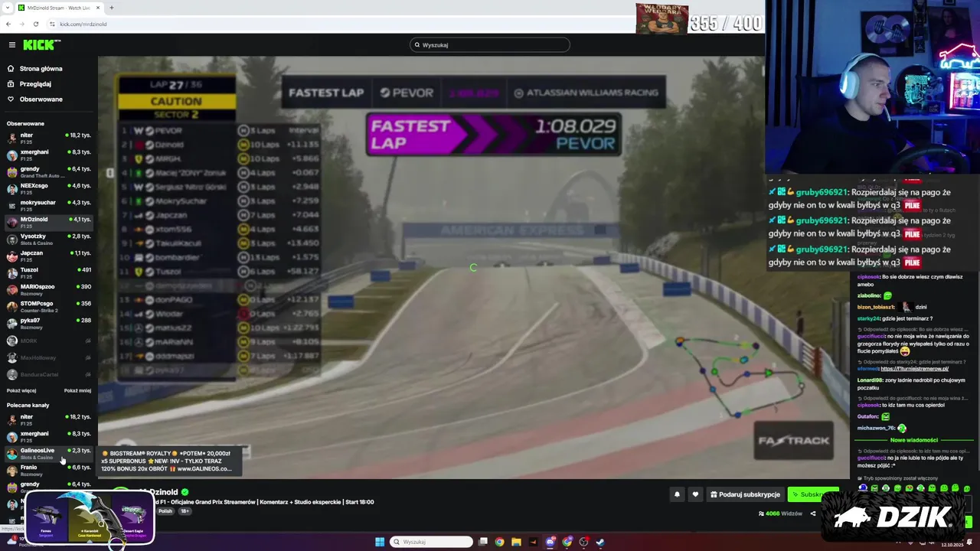
Task: Open the turniejstremerow.pl chat link
Action: [x=914, y=369]
